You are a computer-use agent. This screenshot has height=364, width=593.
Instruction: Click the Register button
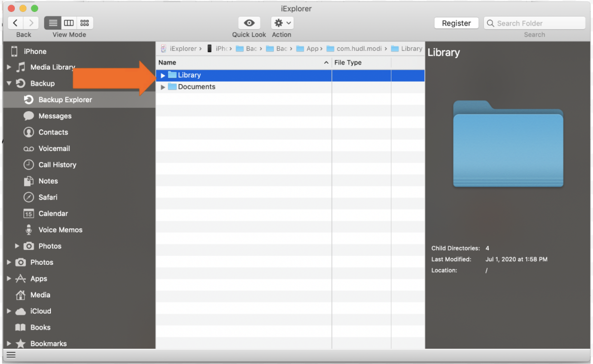pos(456,23)
